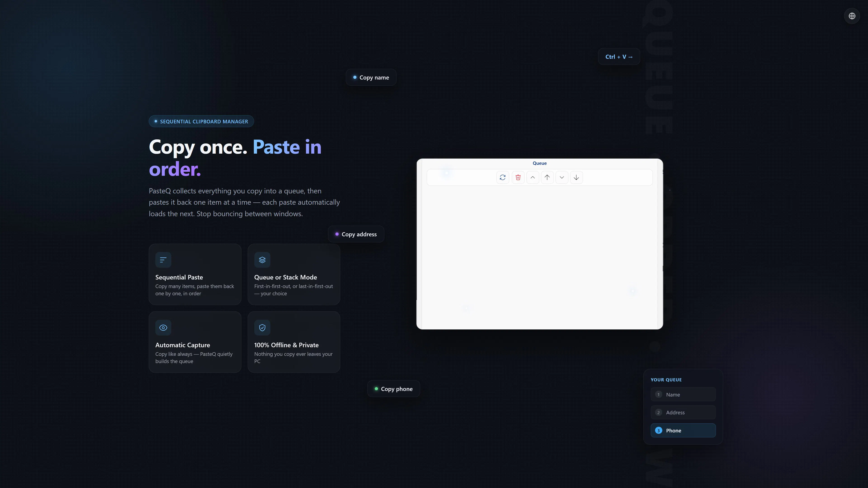Click the red trash delete icon
Viewport: 868px width, 488px height.
pos(518,178)
